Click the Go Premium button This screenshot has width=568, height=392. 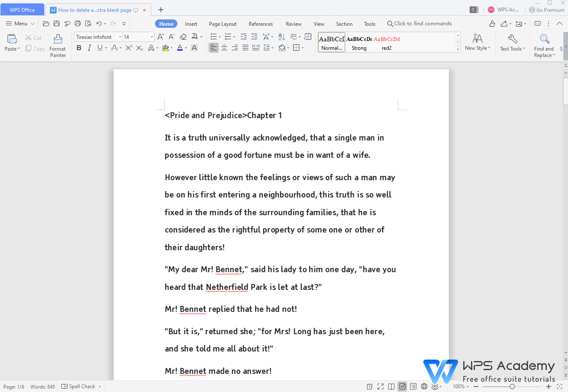pyautogui.click(x=547, y=10)
